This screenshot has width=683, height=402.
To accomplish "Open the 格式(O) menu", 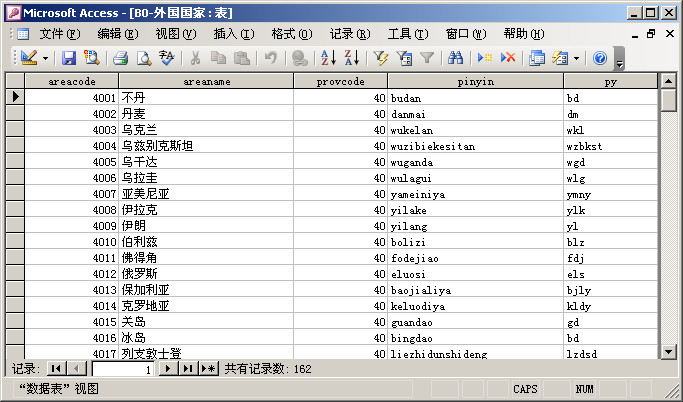I will click(292, 34).
